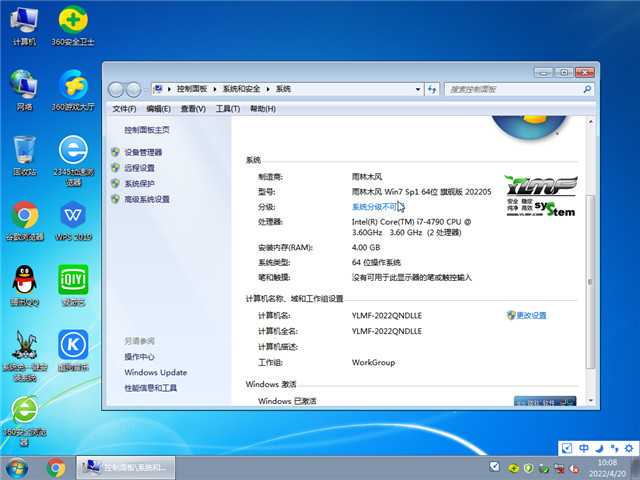Open the 计算机 desktop icon
The width and height of the screenshot is (640, 480).
[x=24, y=27]
